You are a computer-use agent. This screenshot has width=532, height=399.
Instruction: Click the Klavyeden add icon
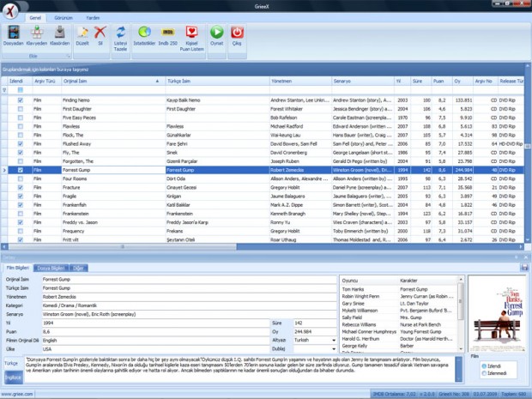(x=37, y=33)
